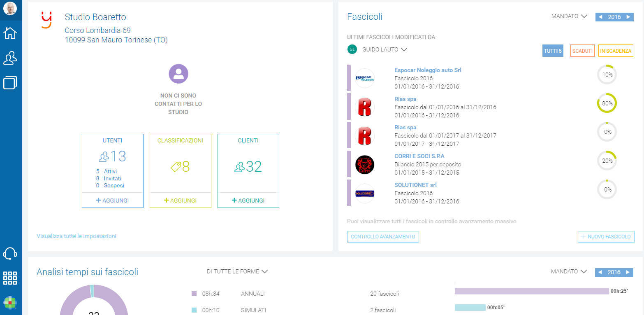Image resolution: width=644 pixels, height=315 pixels.
Task: Click the Studio Boaretto logo icon
Action: pos(47,20)
